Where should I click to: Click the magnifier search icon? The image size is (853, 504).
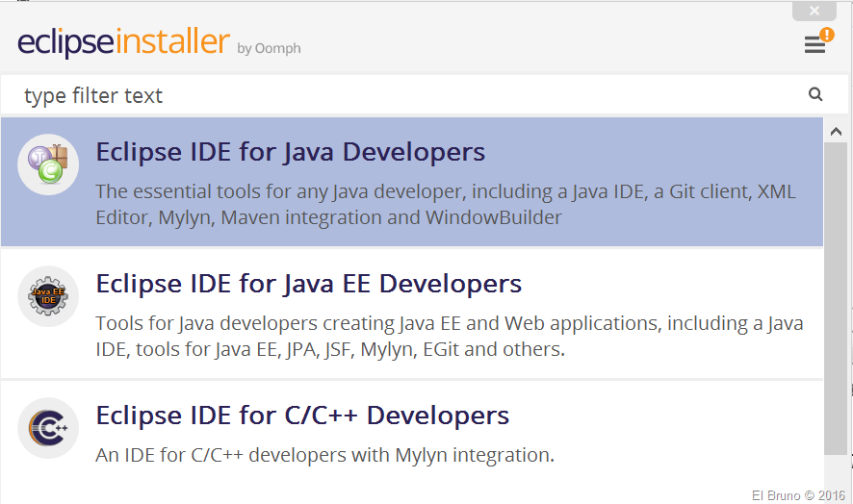pyautogui.click(x=815, y=94)
